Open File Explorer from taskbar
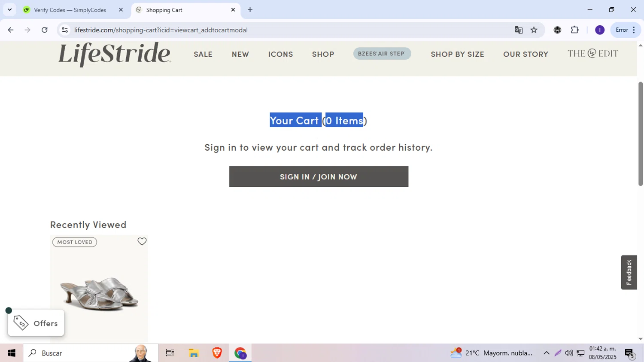Image resolution: width=644 pixels, height=362 pixels. pos(194,353)
